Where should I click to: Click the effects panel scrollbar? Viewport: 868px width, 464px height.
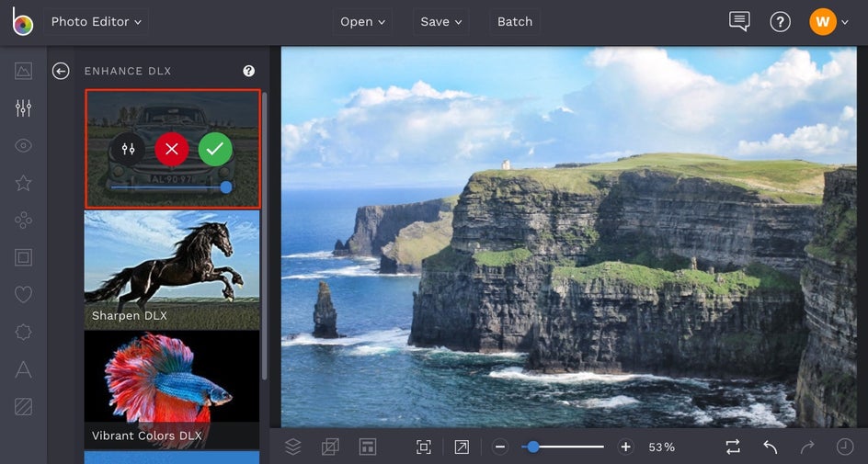265,237
